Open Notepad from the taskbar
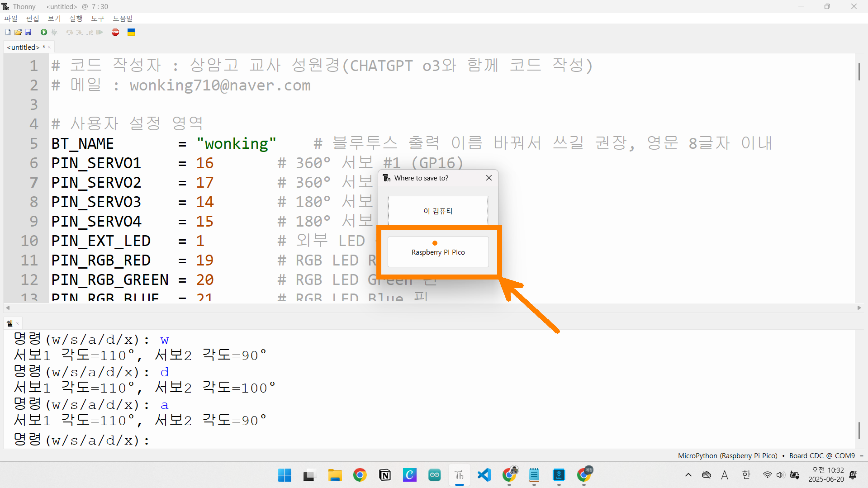Image resolution: width=868 pixels, height=488 pixels. pyautogui.click(x=534, y=475)
